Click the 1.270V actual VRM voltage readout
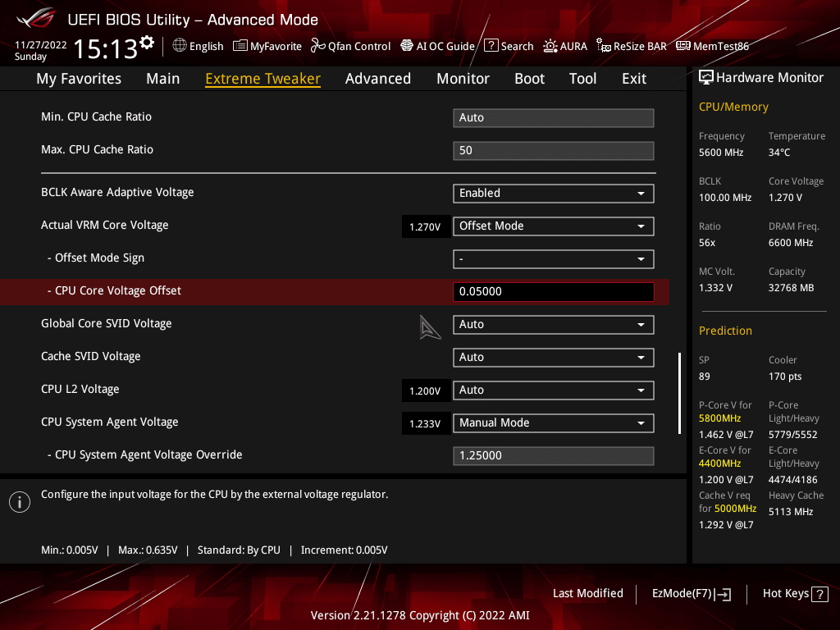The height and width of the screenshot is (630, 840). click(425, 227)
